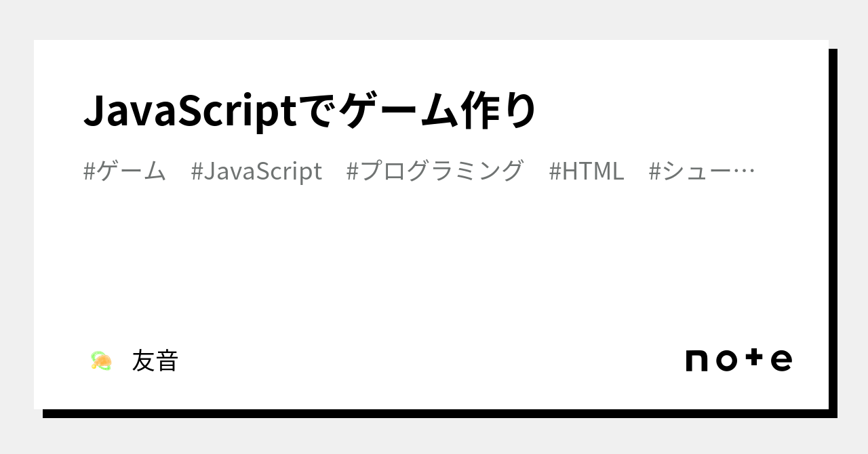Click the truncated #シュー hashtag

(x=690, y=171)
